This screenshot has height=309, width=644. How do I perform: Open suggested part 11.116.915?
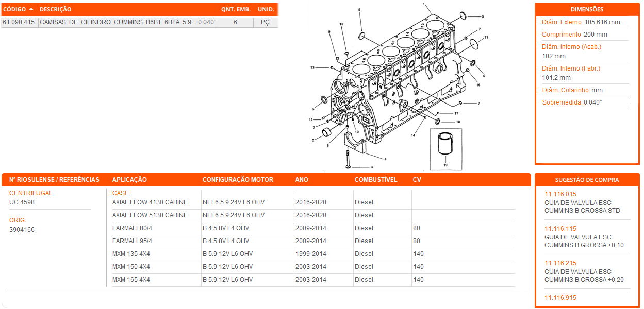[560, 298]
